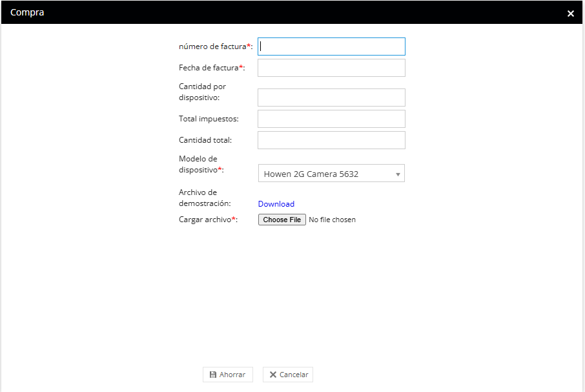
Task: Click the 'Fecha de factura' label
Action: pos(209,68)
